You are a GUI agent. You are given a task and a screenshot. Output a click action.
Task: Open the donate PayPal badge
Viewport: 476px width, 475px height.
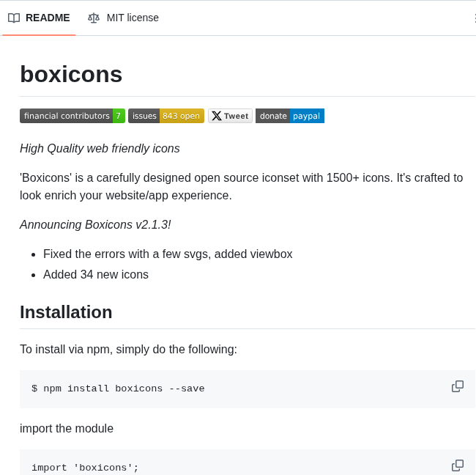290,116
